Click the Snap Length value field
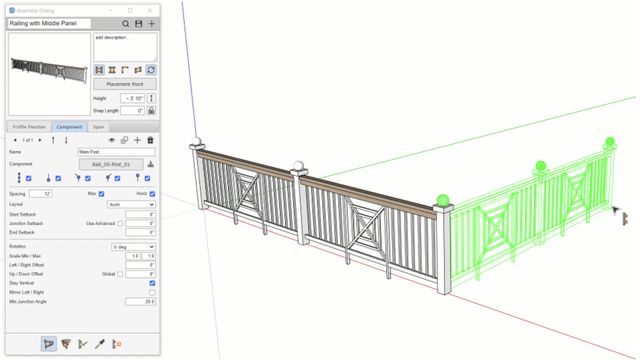Screen dimensions: 640x360 [x=133, y=111]
